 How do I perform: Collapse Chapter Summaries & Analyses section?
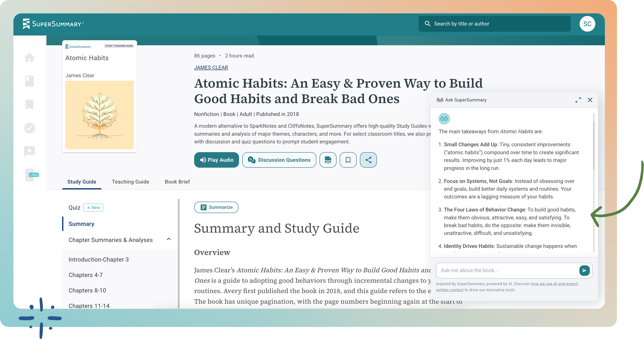(x=169, y=239)
